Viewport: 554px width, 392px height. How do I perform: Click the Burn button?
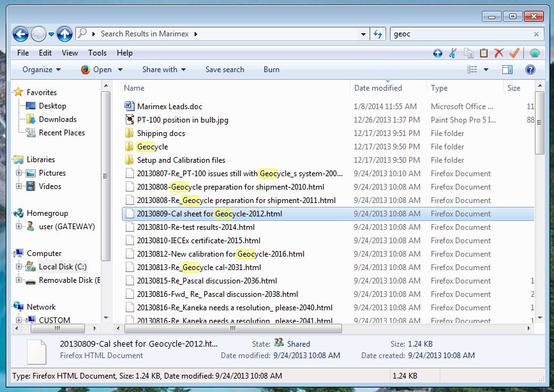(x=271, y=70)
